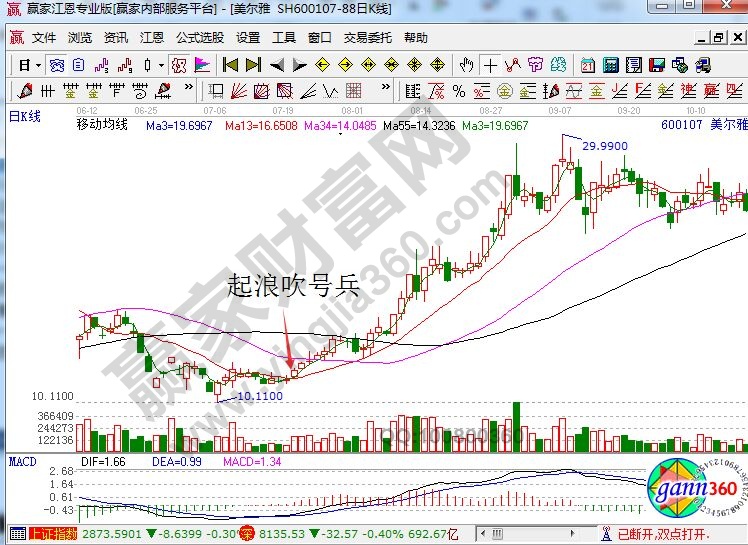Activate the crosshair cursor tool
The height and width of the screenshot is (545, 748).
coord(490,65)
